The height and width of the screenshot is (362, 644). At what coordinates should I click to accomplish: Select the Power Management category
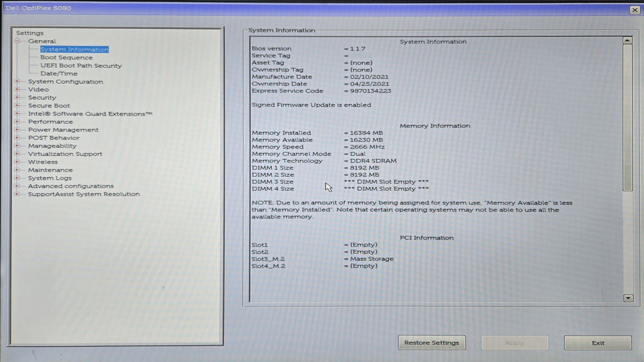tap(63, 130)
